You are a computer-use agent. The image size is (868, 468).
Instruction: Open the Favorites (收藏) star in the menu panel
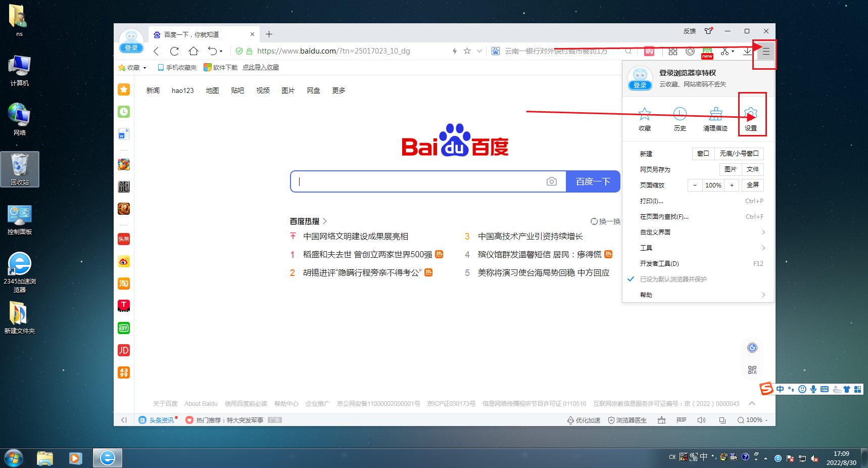click(x=645, y=119)
